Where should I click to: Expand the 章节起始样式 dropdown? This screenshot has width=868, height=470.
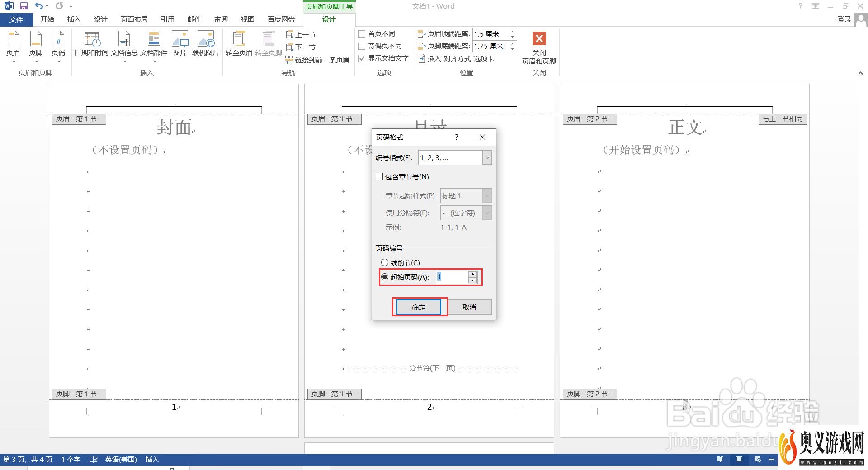tap(487, 196)
